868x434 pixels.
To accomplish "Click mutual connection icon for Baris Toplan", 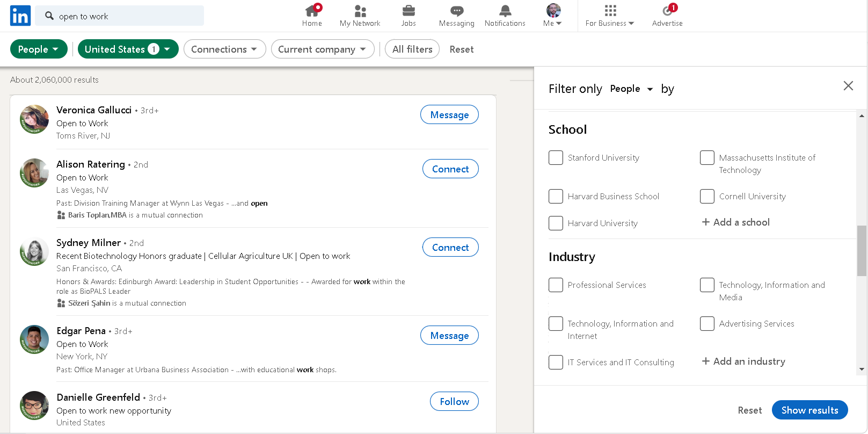I will (61, 215).
